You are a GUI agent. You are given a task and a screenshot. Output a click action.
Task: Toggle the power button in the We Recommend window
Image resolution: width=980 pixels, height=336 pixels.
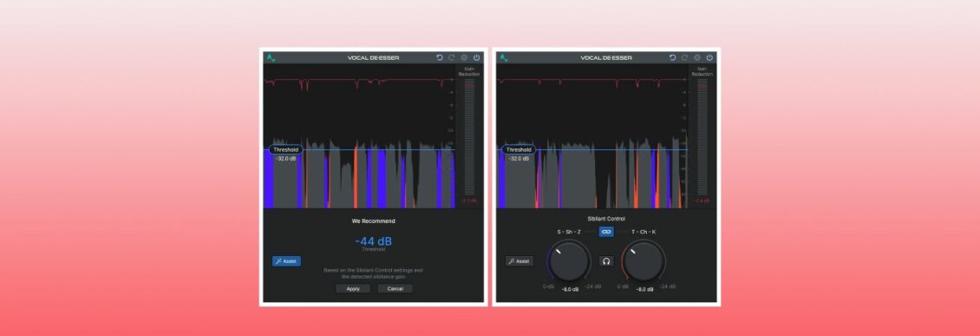[476, 57]
